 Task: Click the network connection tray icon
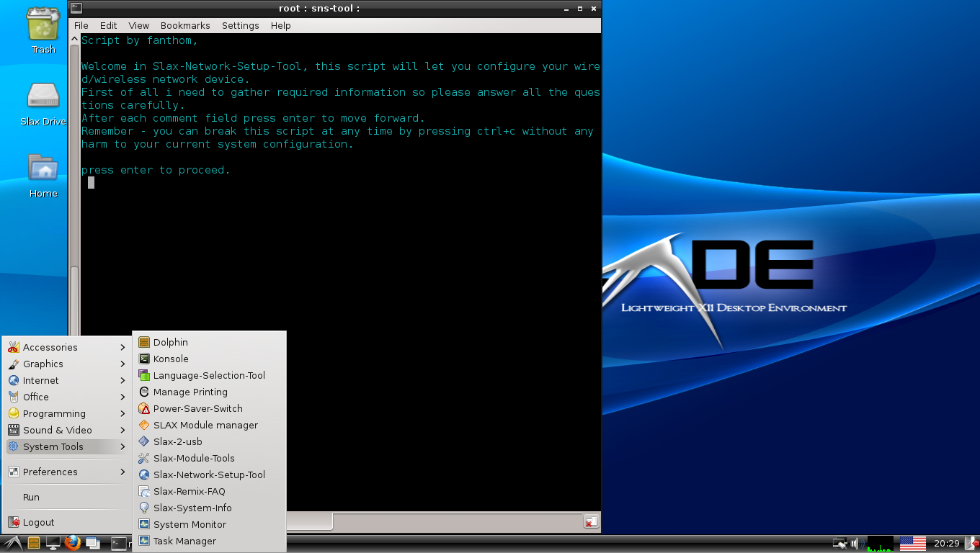point(839,544)
